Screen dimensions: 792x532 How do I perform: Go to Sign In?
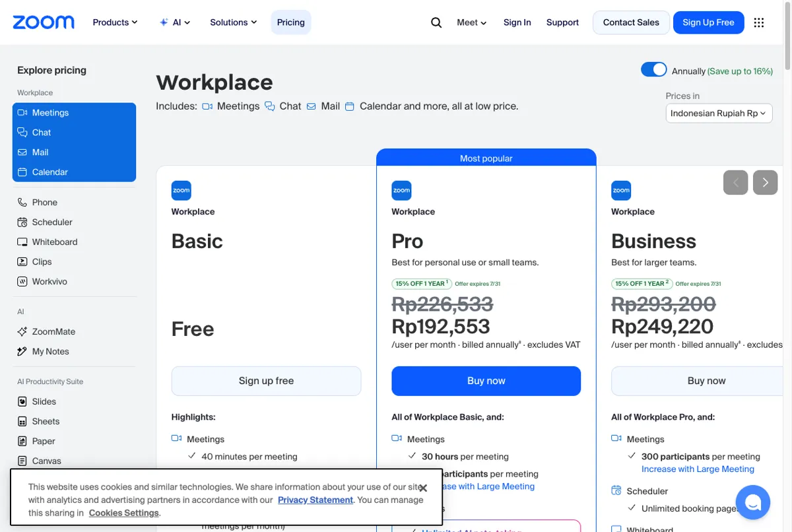click(517, 22)
